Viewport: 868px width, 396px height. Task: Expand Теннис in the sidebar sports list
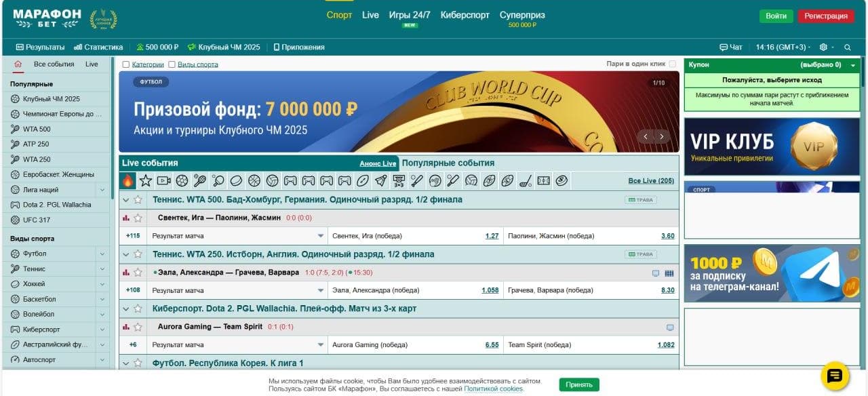coord(102,269)
